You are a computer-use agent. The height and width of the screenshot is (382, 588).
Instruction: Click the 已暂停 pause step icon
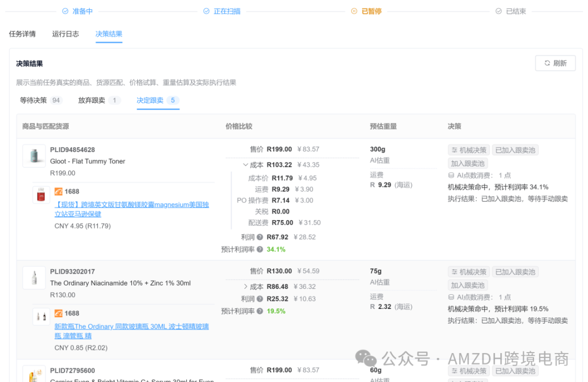pos(354,11)
